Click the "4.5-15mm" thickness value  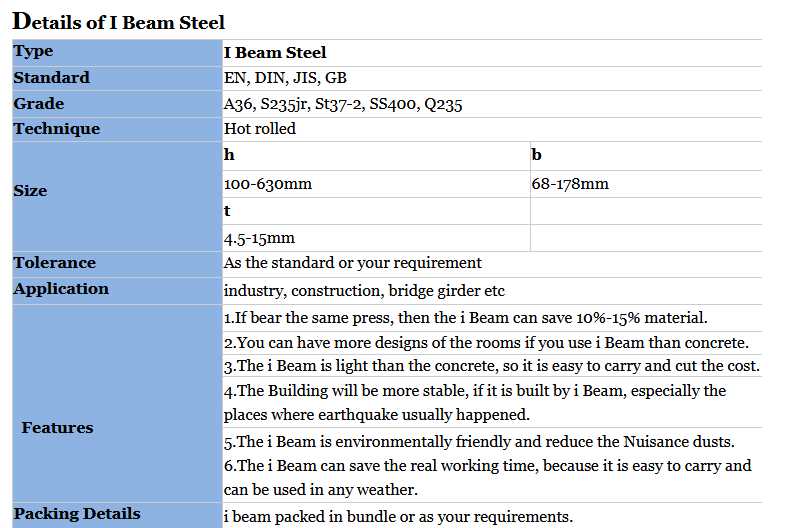(260, 238)
